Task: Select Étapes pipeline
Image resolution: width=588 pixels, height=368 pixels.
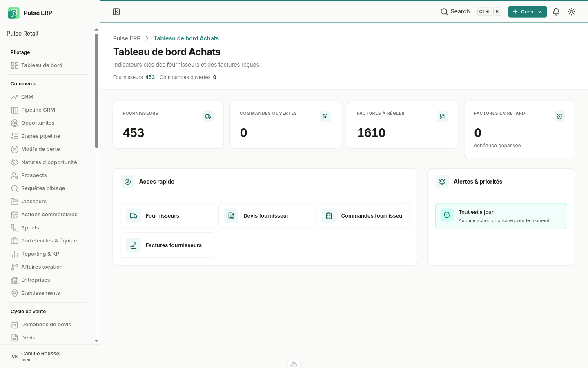Action: coord(47,136)
